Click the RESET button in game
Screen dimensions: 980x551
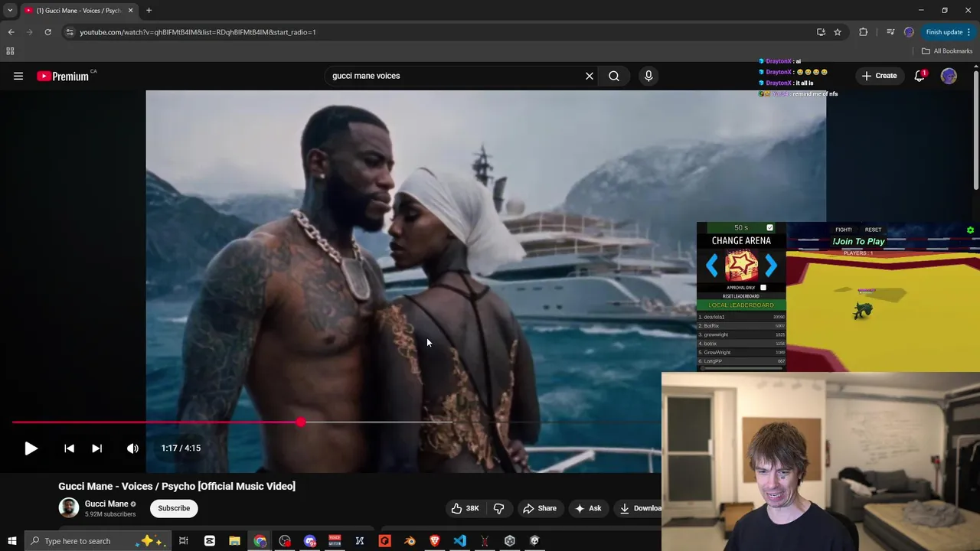[x=873, y=230]
